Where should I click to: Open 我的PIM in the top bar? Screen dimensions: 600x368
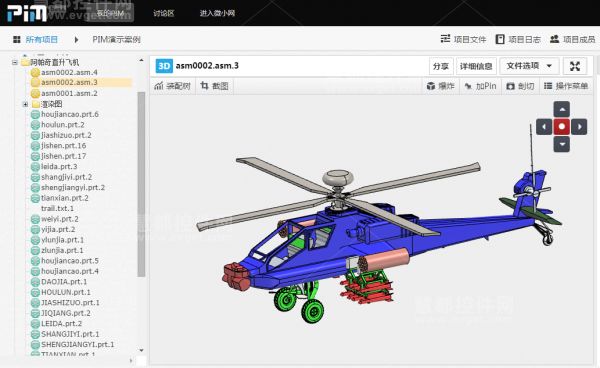[110, 13]
